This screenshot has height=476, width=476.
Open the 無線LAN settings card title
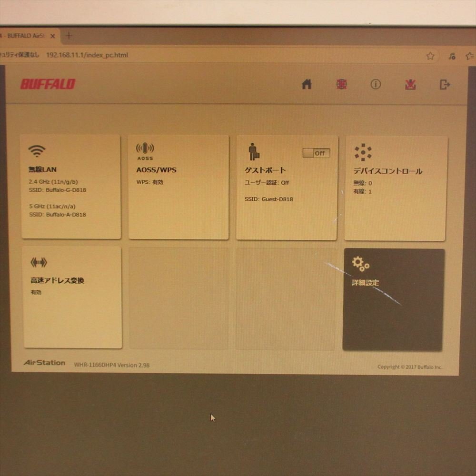point(42,169)
